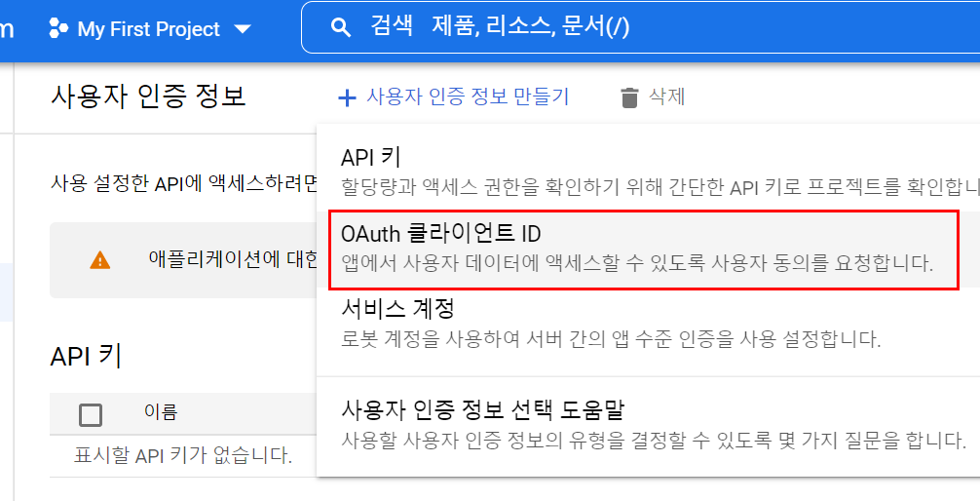Select 서비스 계정 menu option
This screenshot has width=980, height=501.
pos(648,323)
